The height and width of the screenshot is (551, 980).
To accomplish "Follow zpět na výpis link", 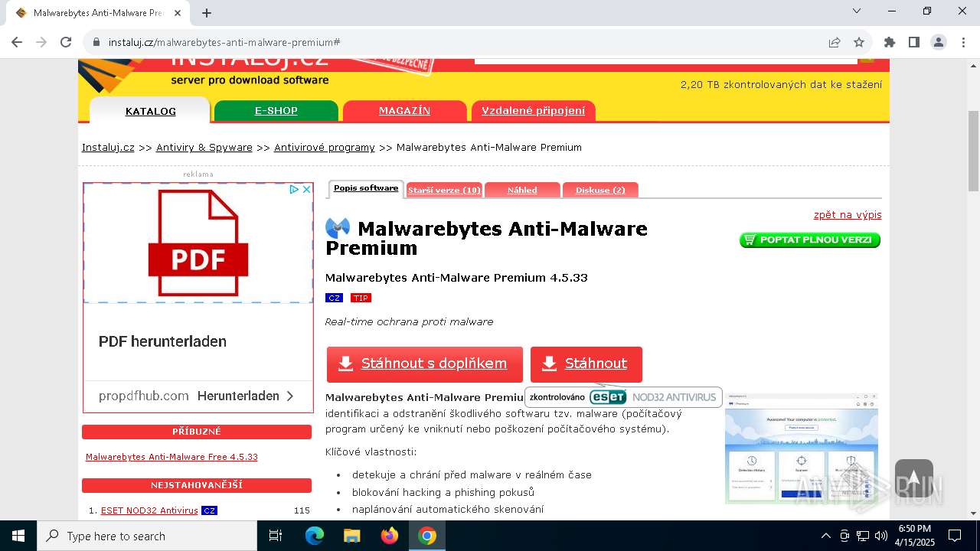I will click(x=848, y=215).
